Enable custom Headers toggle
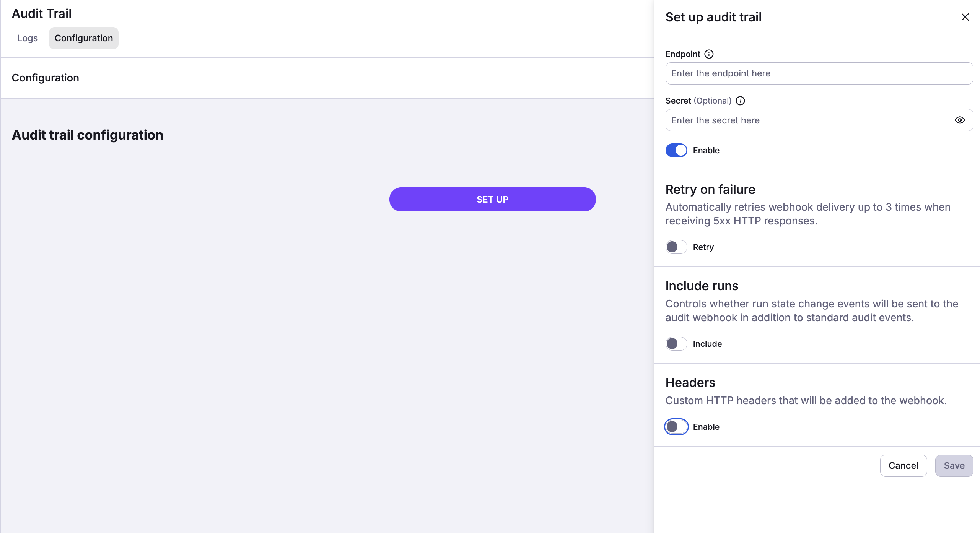980x533 pixels. (676, 427)
